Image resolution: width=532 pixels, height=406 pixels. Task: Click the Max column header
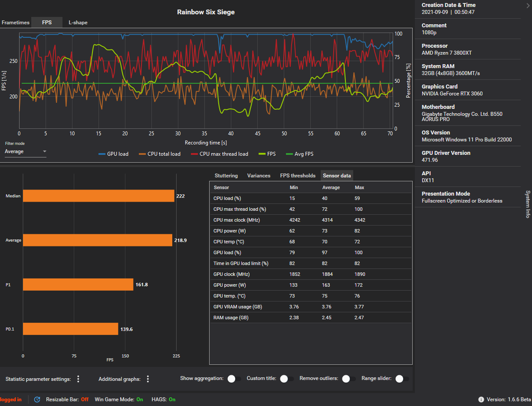pyautogui.click(x=359, y=187)
